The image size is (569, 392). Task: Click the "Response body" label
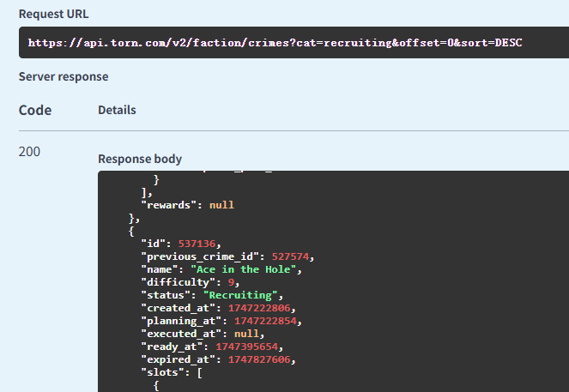140,160
